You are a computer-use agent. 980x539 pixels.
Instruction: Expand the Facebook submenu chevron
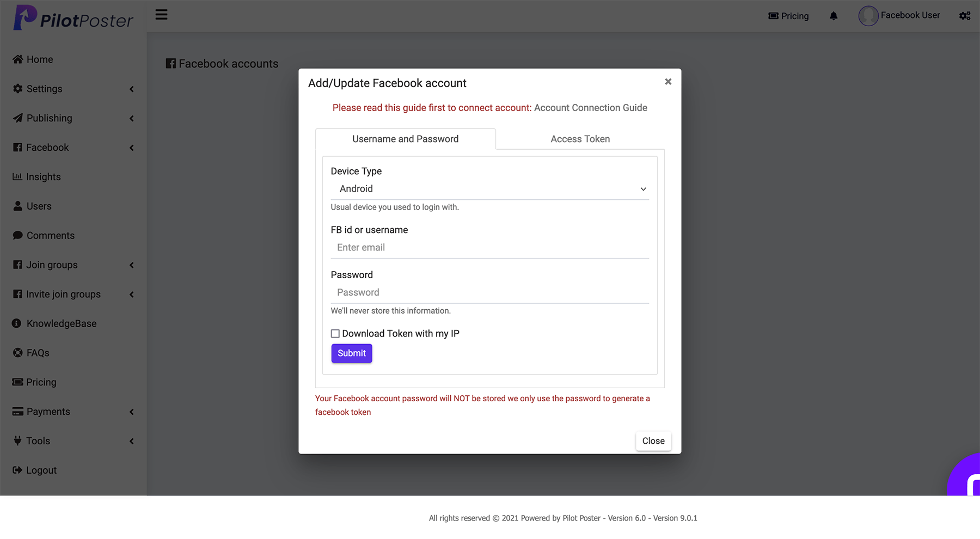pyautogui.click(x=132, y=148)
